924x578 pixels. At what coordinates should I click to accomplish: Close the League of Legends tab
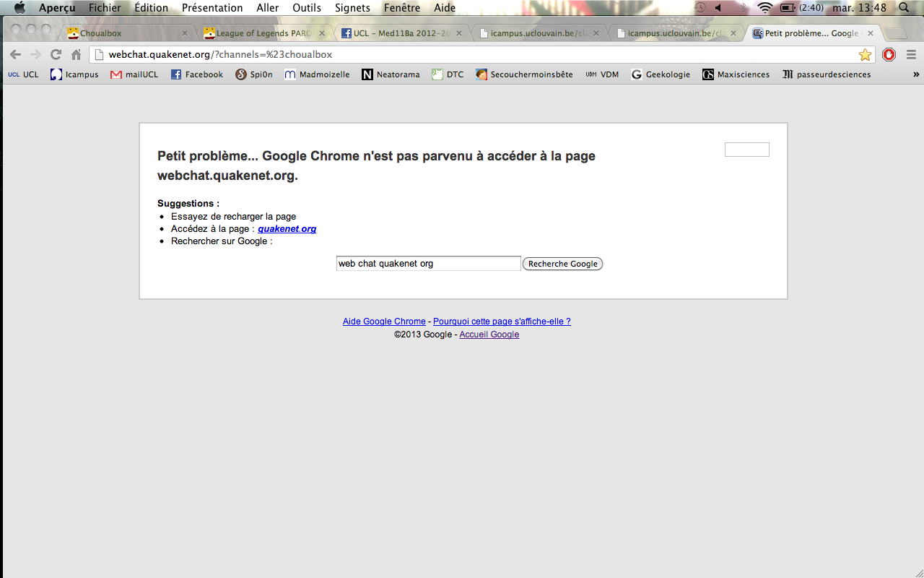pyautogui.click(x=322, y=33)
